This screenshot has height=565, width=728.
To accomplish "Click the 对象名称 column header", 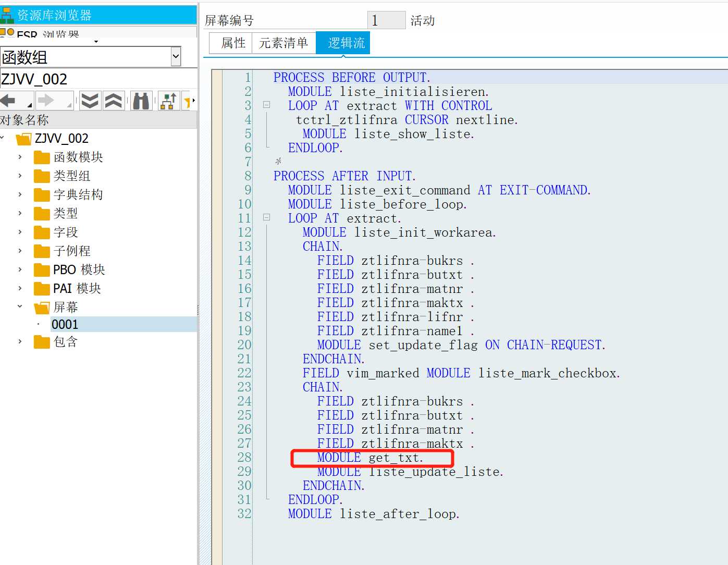I will coord(98,120).
